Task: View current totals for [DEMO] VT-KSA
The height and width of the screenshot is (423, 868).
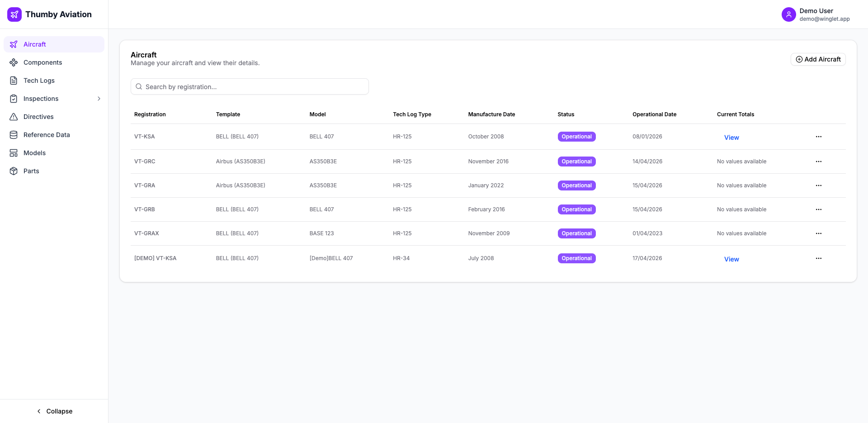Action: click(x=731, y=259)
